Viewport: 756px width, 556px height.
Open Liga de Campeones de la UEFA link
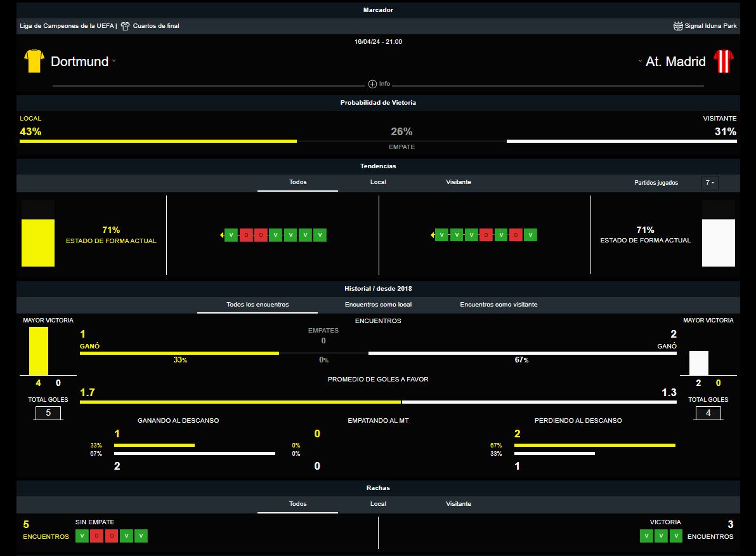67,26
